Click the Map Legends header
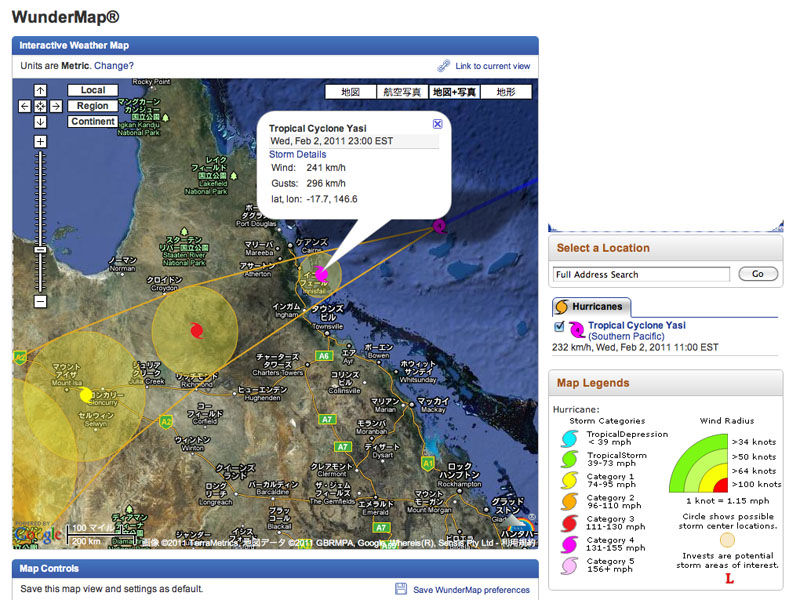Viewport: 800px width, 600px height. click(x=666, y=383)
